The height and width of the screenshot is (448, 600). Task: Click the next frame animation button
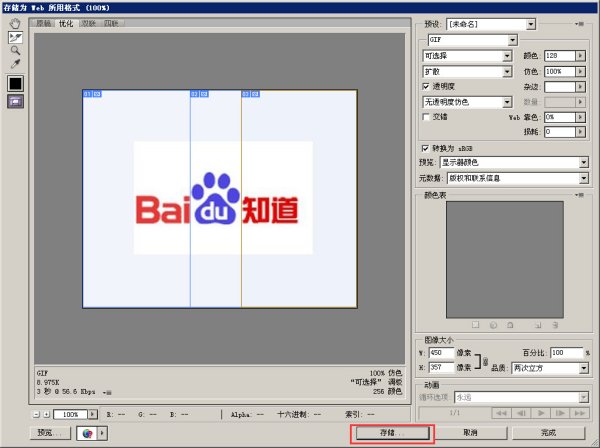pyautogui.click(x=560, y=413)
